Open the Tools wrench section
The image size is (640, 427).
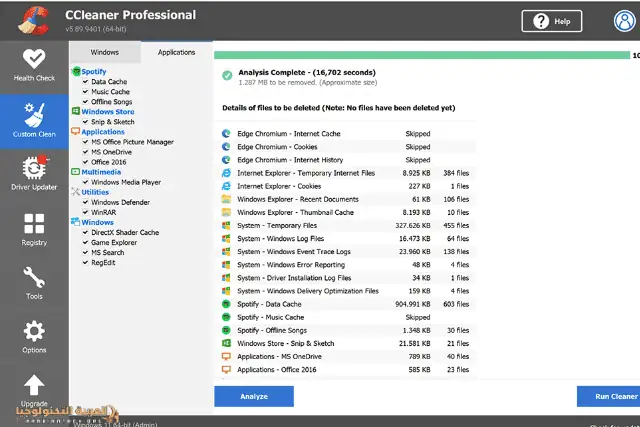click(34, 283)
